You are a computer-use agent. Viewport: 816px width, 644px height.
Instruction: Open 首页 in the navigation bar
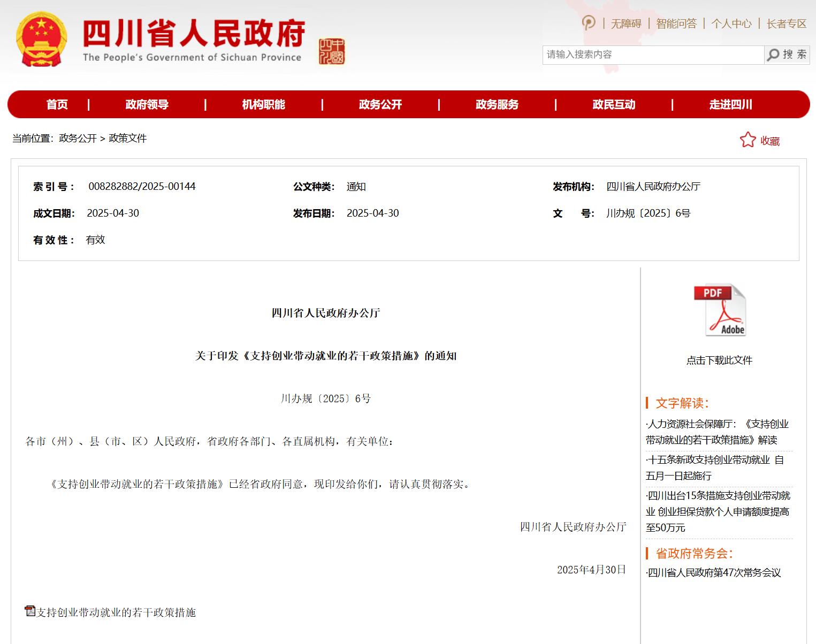coord(57,104)
